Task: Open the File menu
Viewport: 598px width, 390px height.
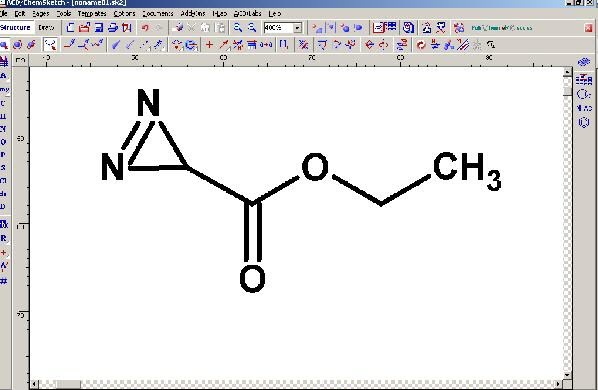Action: 4,14
